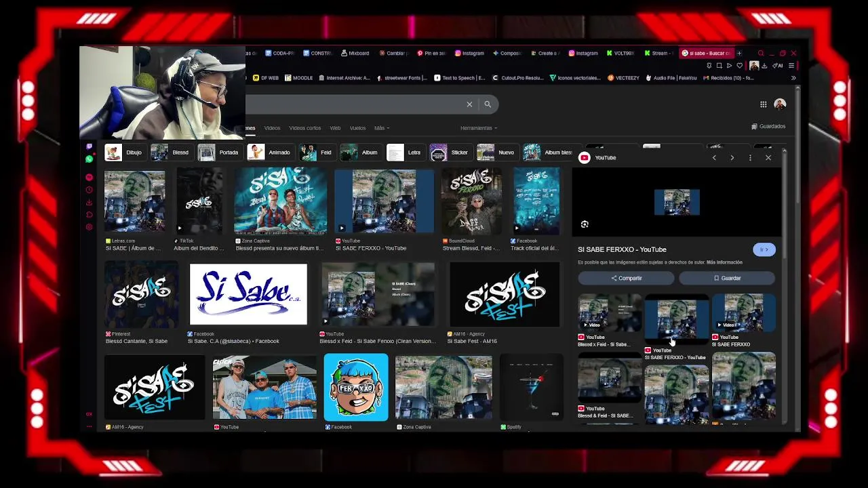Screen dimensions: 868x488
Task: Search this image with Google Lens icon
Action: pyautogui.click(x=585, y=224)
